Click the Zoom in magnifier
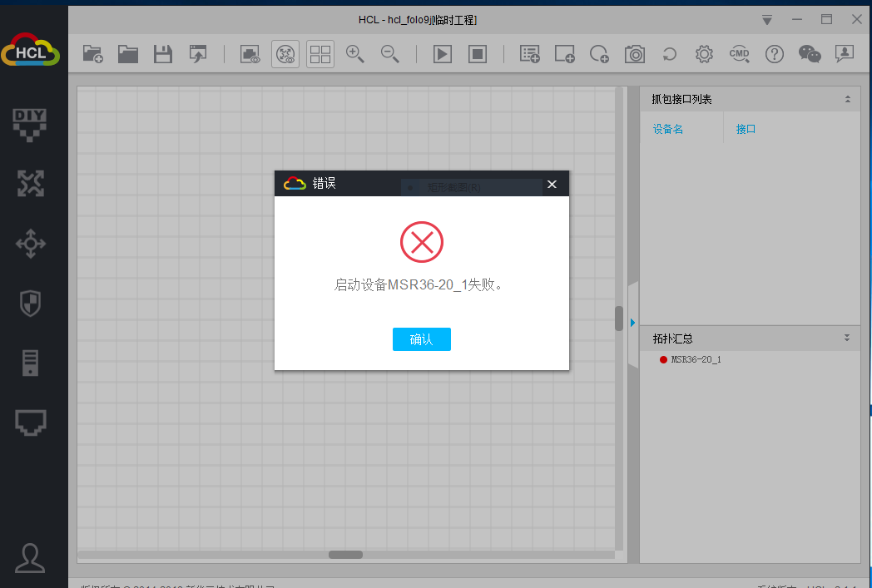Screen dimensions: 872x588 pos(355,54)
